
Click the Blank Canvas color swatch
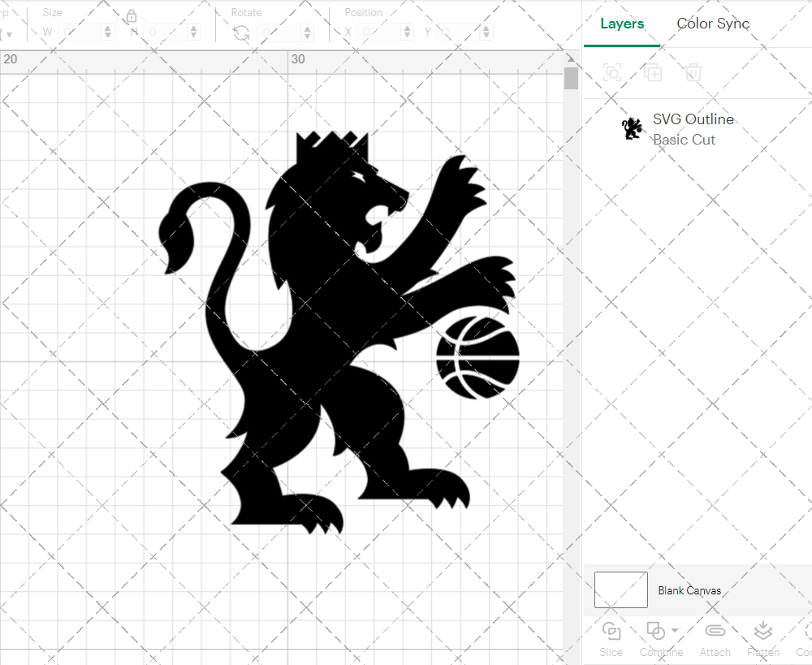620,589
